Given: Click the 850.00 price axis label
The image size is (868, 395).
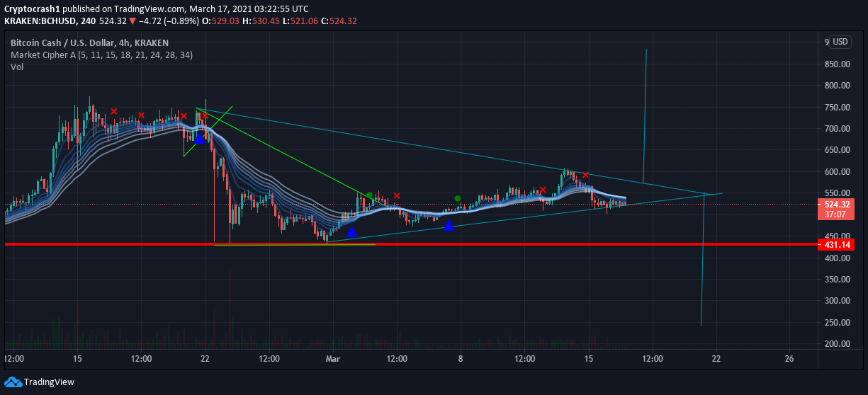Looking at the screenshot, I should click(837, 64).
